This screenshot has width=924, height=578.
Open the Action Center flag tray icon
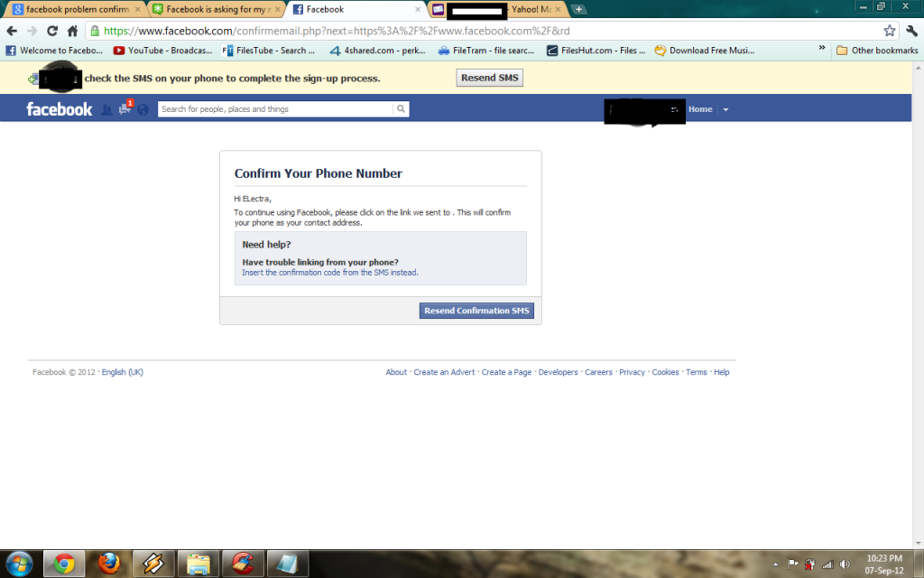tap(793, 564)
